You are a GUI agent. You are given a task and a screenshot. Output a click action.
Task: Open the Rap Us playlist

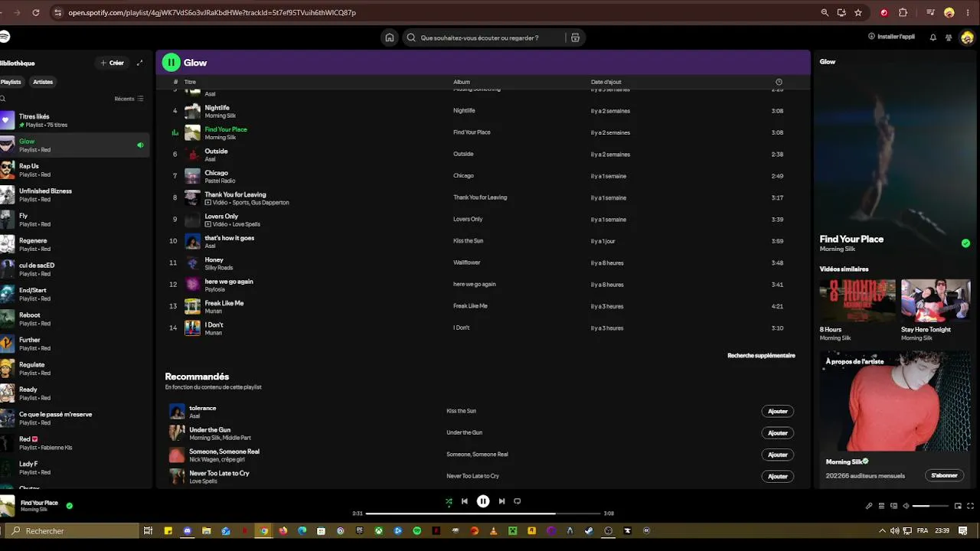pyautogui.click(x=73, y=170)
